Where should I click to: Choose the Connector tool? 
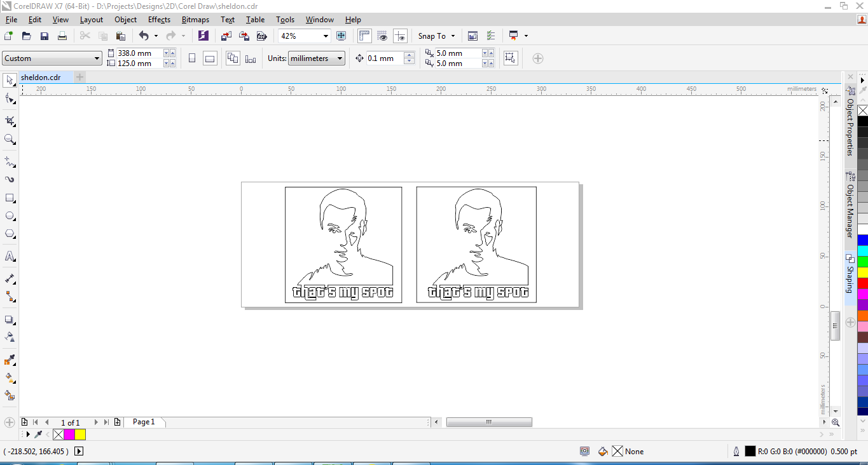[x=10, y=297]
